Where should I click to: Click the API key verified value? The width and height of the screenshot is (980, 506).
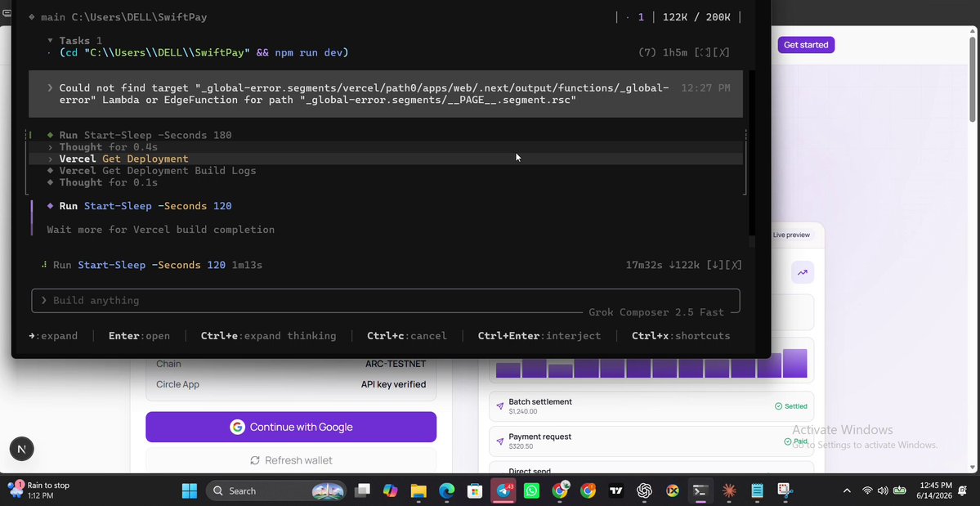[394, 384]
